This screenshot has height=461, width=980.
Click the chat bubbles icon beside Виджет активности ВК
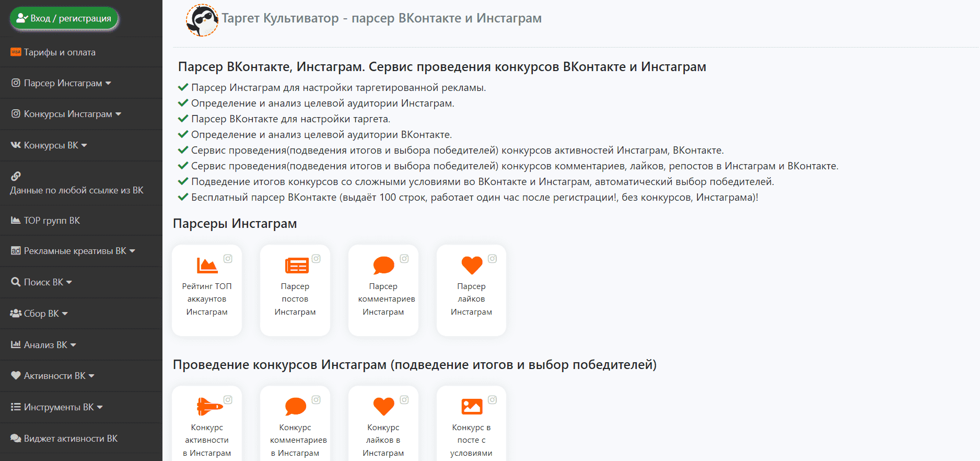16,438
